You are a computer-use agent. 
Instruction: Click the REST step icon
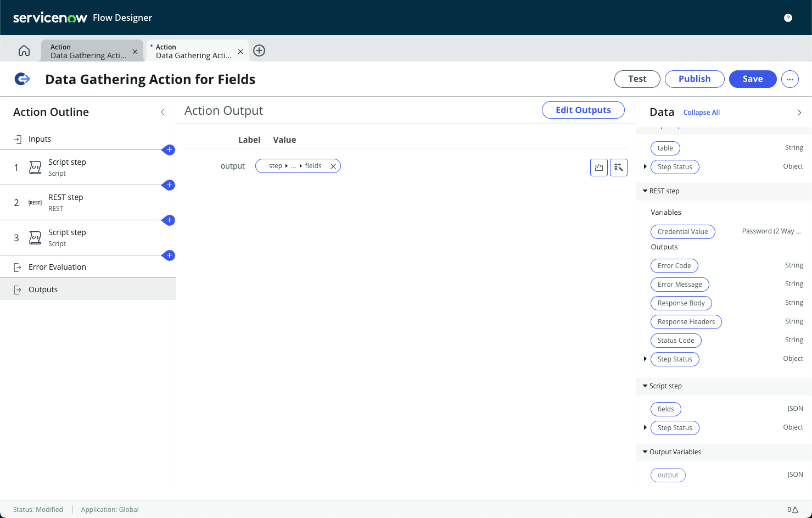(35, 203)
